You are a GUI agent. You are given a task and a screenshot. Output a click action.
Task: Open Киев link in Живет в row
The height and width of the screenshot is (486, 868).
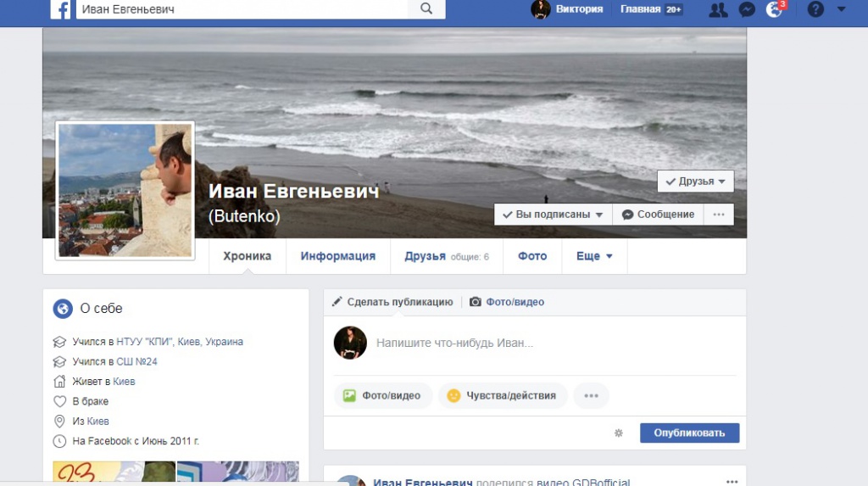pos(124,382)
